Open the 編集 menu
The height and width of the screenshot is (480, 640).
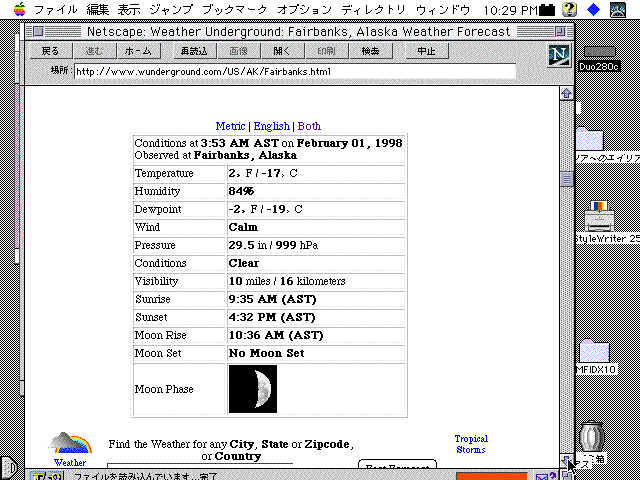[98, 9]
